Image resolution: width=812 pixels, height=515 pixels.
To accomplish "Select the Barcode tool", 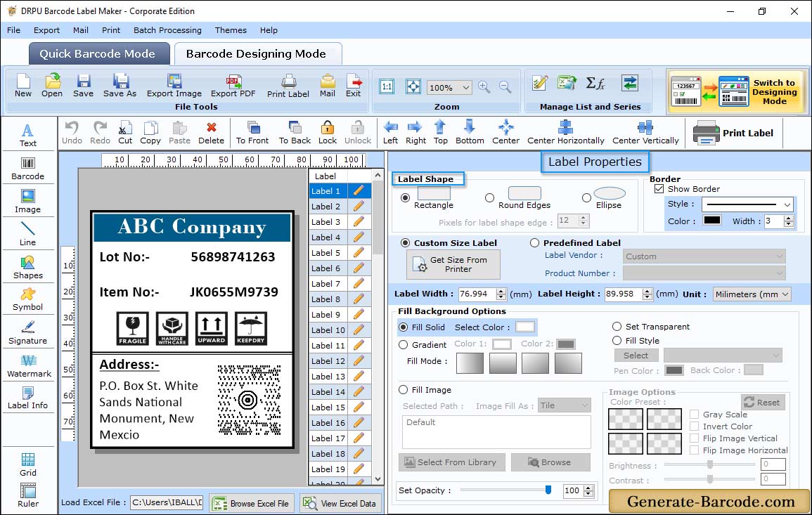I will coord(28,168).
